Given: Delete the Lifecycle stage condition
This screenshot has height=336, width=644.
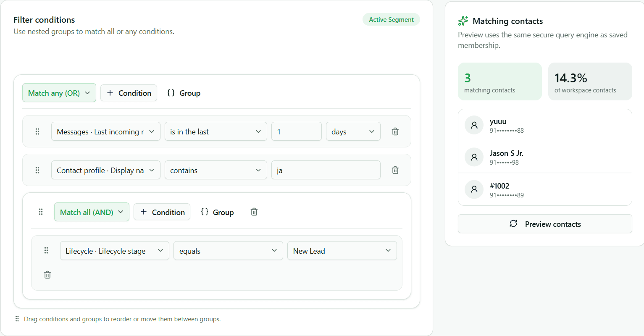Looking at the screenshot, I should click(x=47, y=275).
